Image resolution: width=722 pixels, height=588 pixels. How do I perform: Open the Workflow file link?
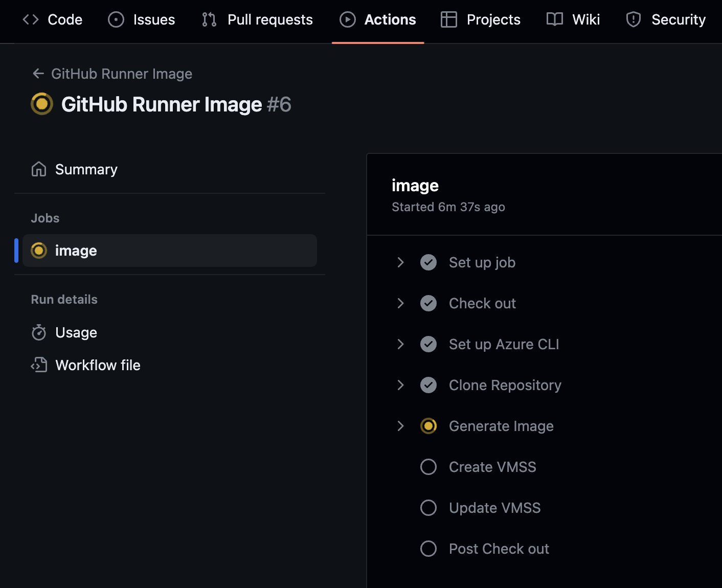tap(98, 365)
